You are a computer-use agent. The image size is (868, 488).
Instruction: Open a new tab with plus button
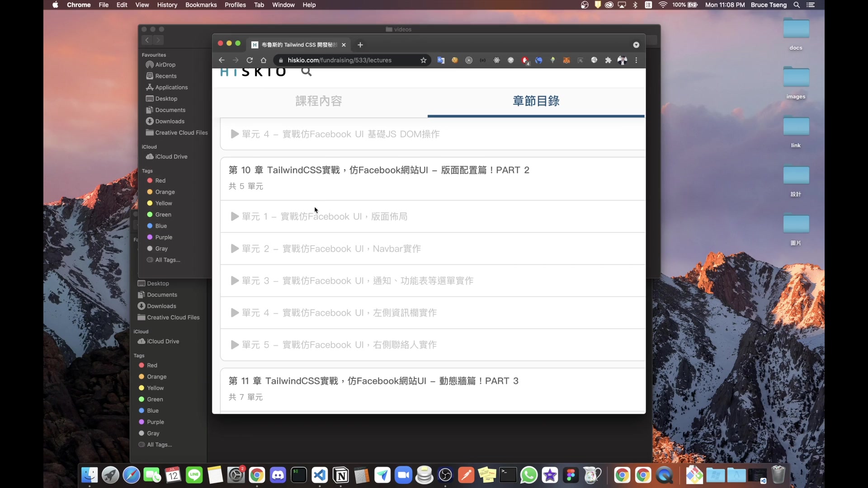[x=360, y=45]
